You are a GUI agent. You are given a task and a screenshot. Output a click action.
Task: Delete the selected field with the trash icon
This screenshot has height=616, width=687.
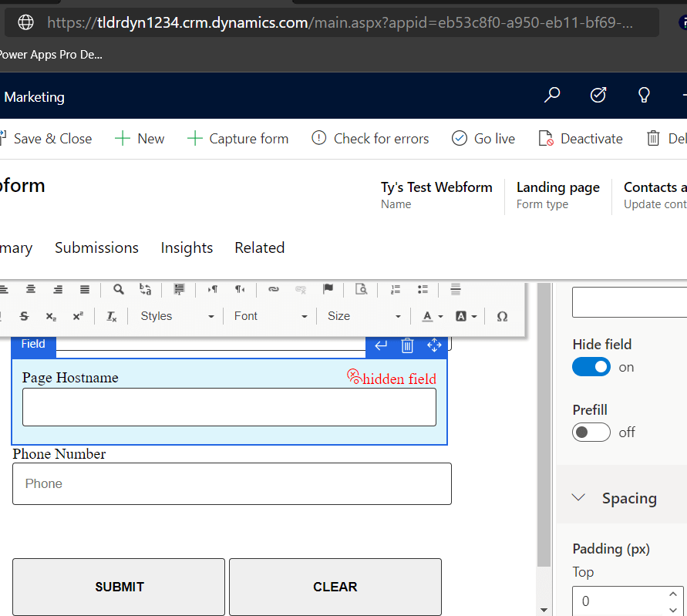(408, 345)
